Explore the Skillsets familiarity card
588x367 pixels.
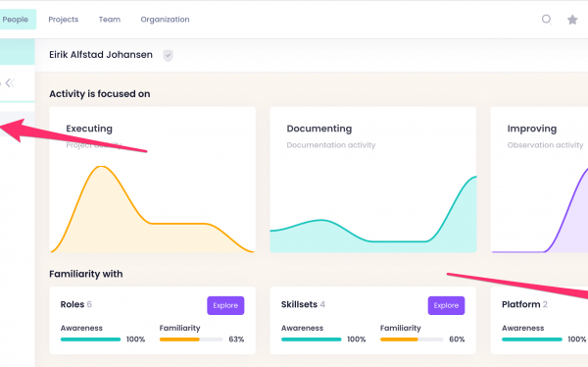[x=446, y=305]
